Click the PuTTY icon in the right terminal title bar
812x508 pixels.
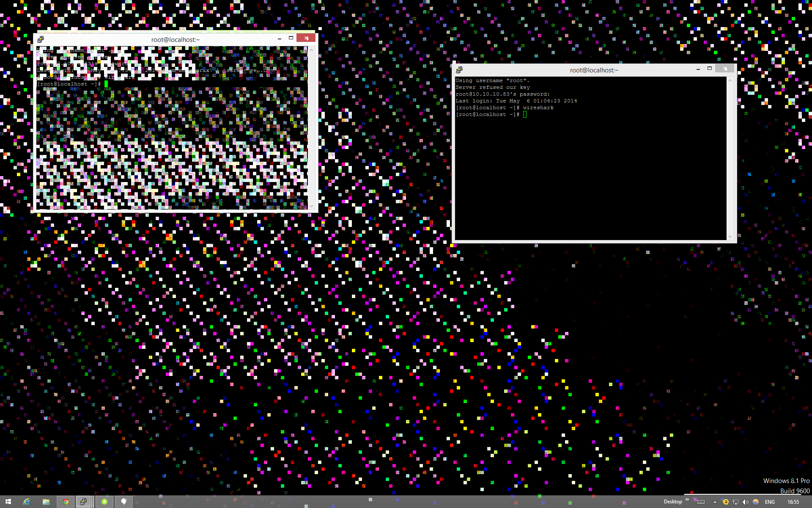tap(459, 70)
